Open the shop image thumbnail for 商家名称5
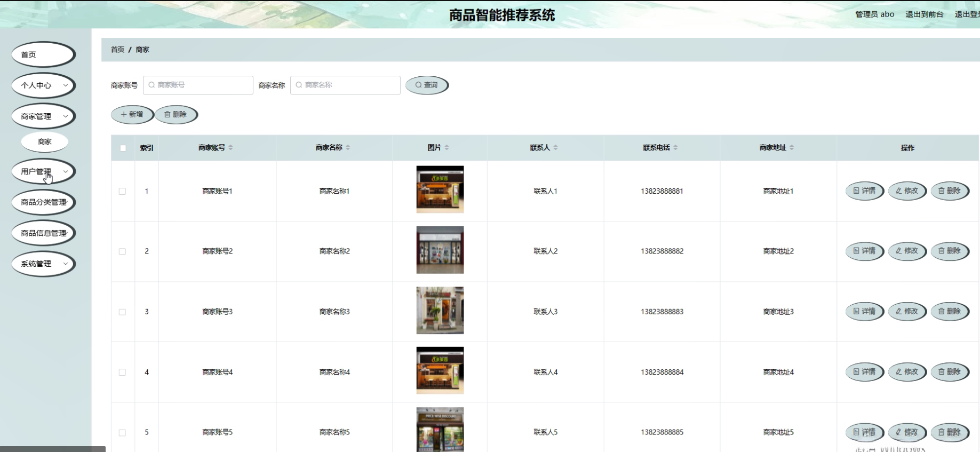This screenshot has width=980, height=452. coord(440,430)
